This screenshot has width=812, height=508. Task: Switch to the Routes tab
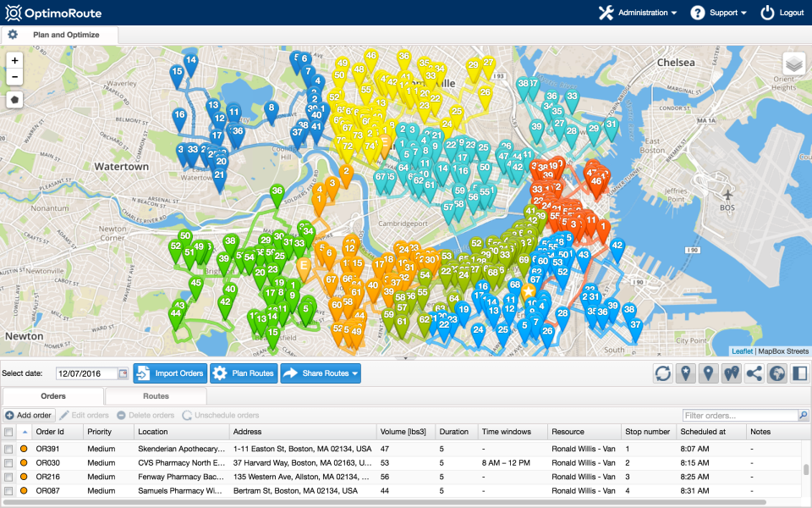pyautogui.click(x=156, y=396)
